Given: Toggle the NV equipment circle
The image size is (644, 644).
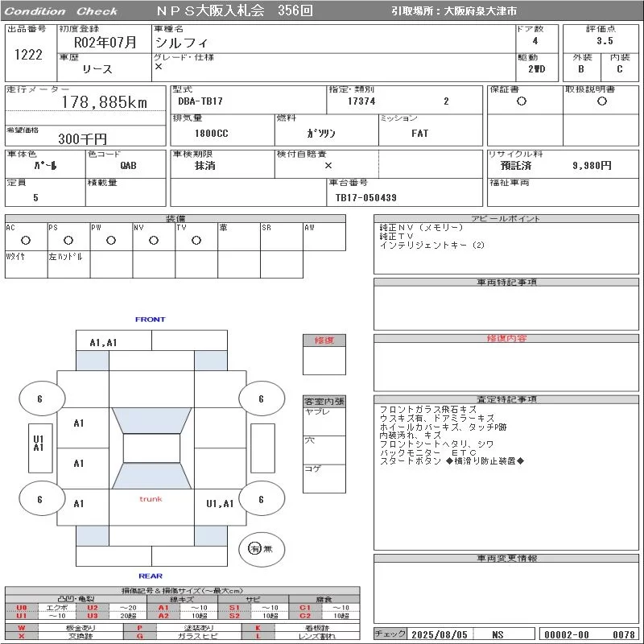Looking at the screenshot, I should click(153, 240).
